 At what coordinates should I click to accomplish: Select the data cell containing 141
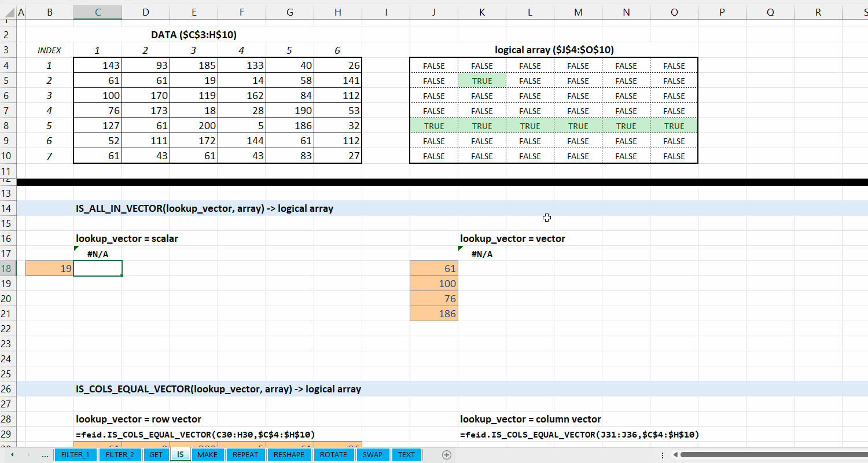coord(338,80)
